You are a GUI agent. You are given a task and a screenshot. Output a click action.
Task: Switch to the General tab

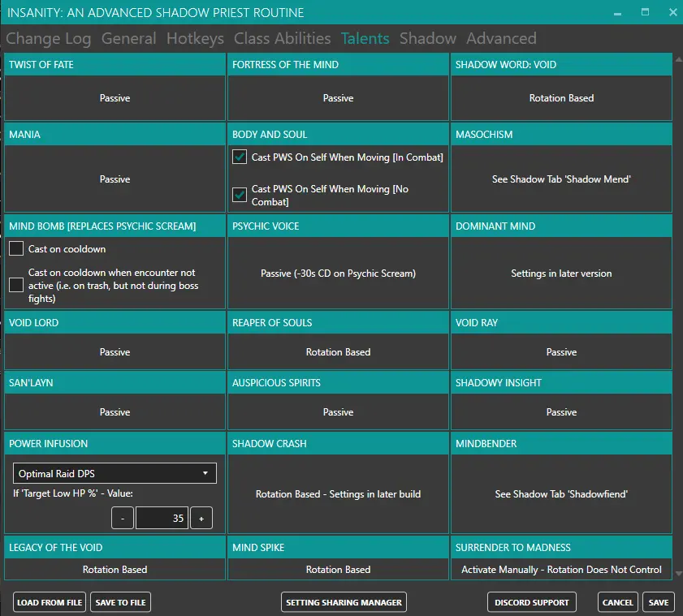click(x=128, y=39)
